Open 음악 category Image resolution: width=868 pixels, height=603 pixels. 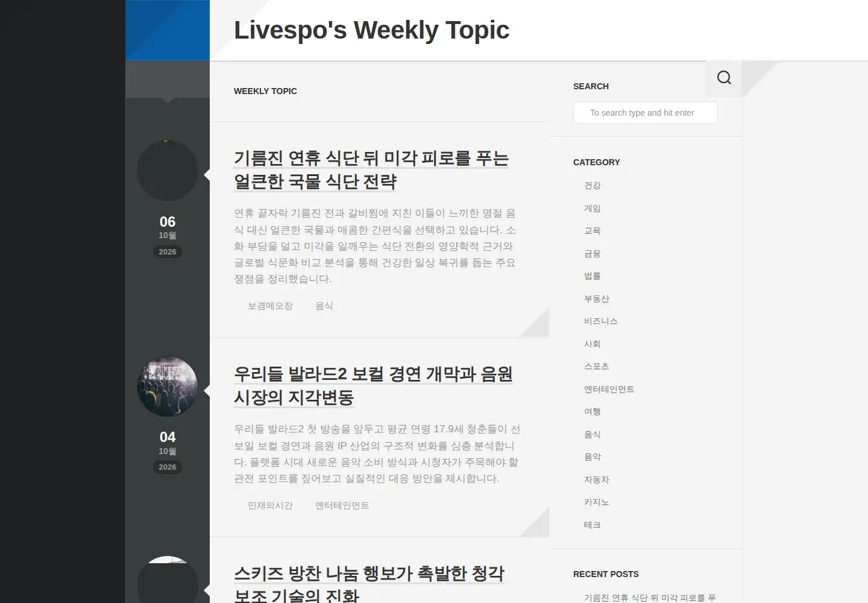point(593,456)
